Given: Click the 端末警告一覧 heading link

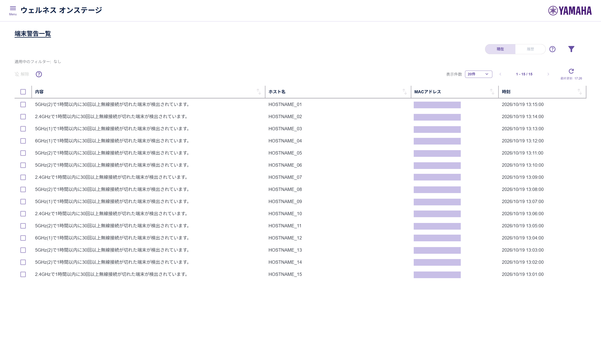Looking at the screenshot, I should tap(33, 34).
